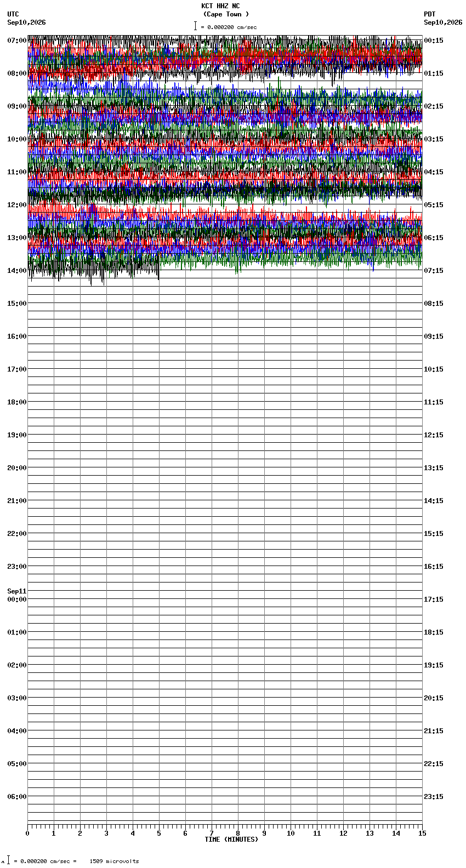Click the UTC '01:00' row label

17,632
